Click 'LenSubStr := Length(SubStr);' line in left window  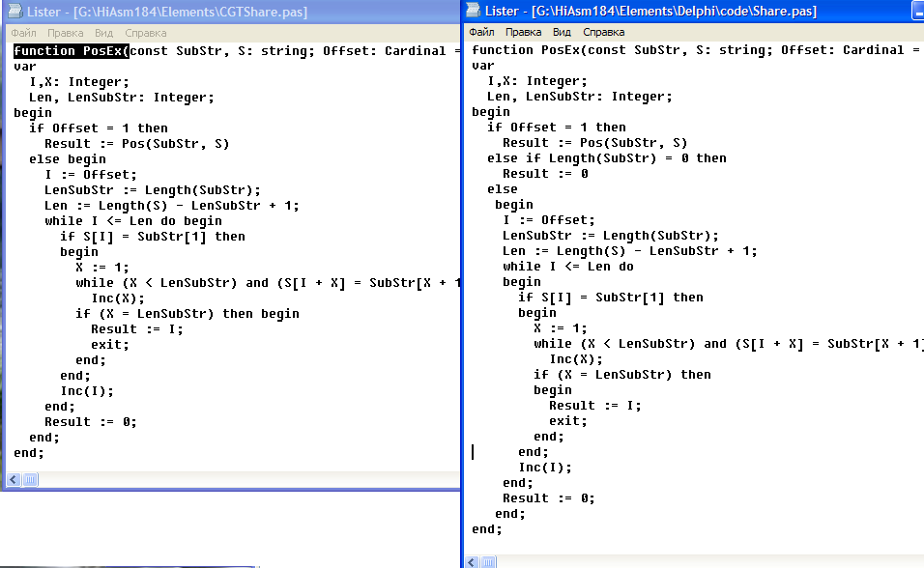(x=153, y=190)
